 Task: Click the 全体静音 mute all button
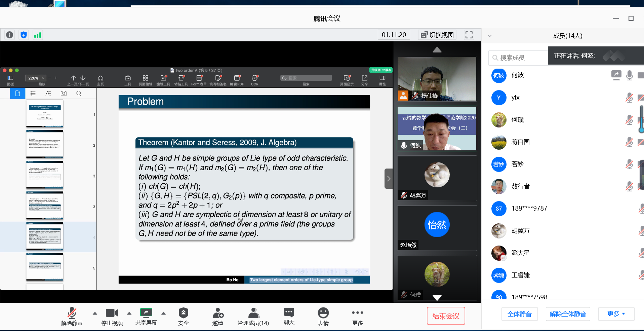tap(519, 314)
